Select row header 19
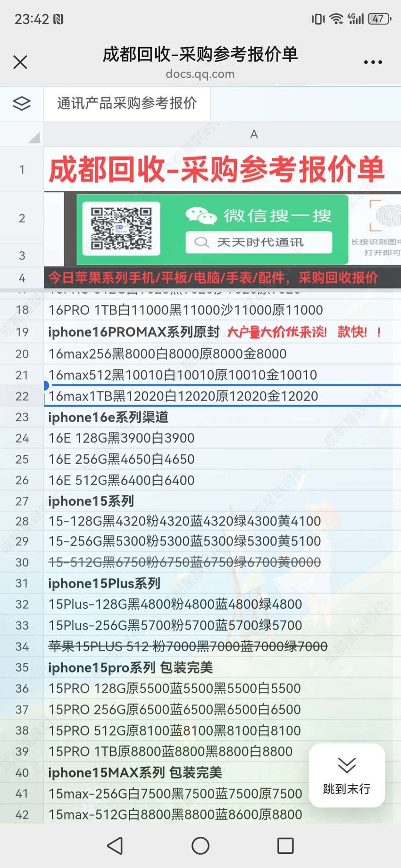The height and width of the screenshot is (868, 401). (22, 332)
